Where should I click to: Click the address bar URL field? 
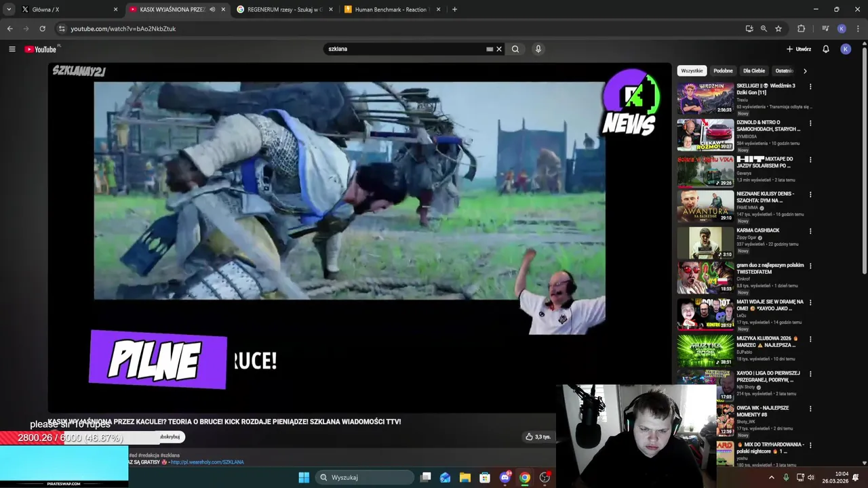[x=400, y=28]
